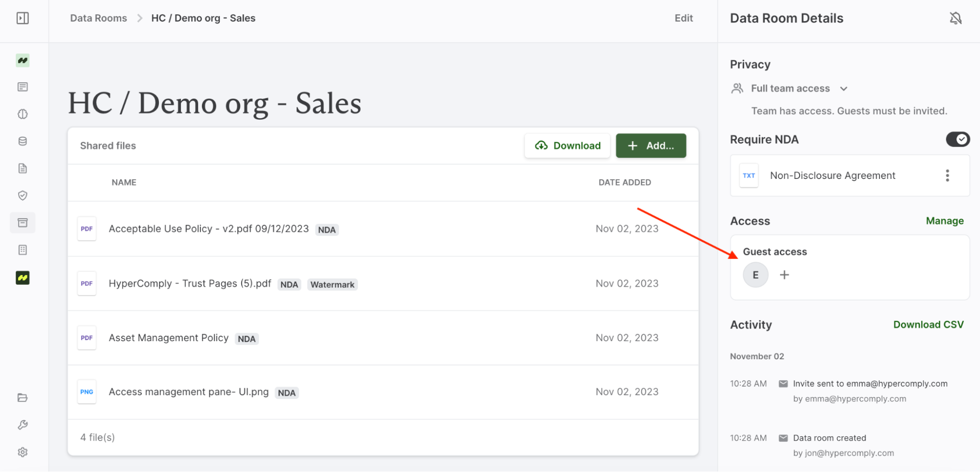Image resolution: width=980 pixels, height=472 pixels.
Task: Click the PDF icon for HyperComply Trust Pages
Action: [x=87, y=283]
